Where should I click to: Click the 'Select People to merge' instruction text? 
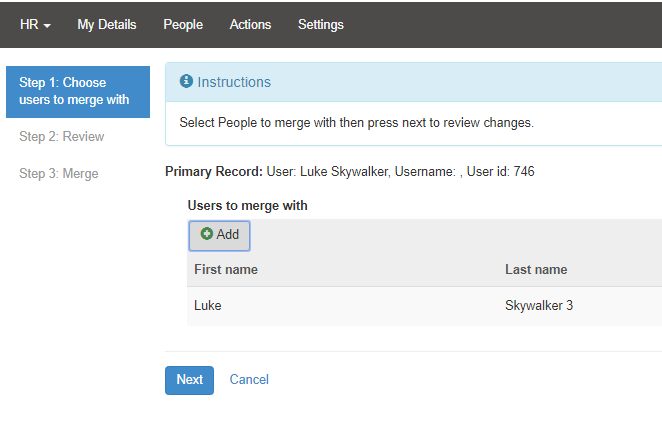pyautogui.click(x=356, y=123)
